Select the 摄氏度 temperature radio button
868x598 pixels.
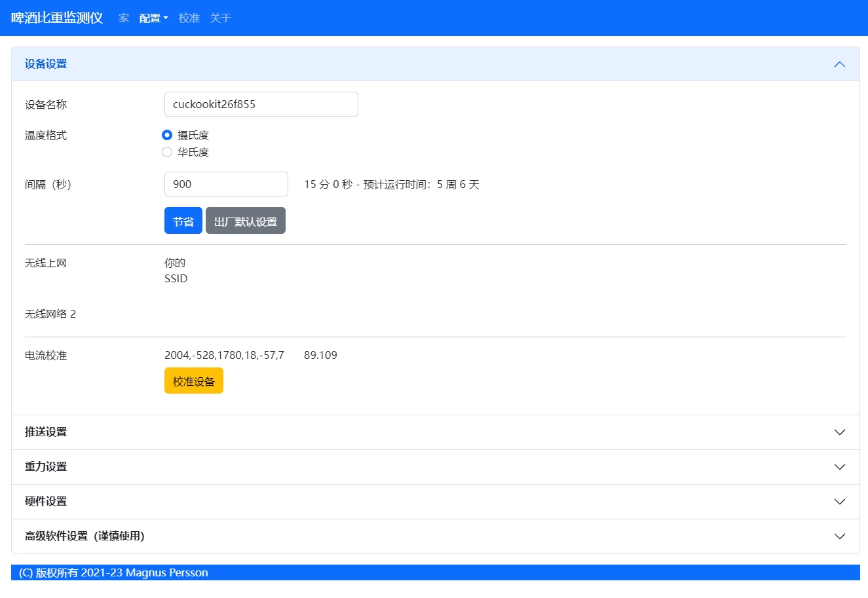click(167, 135)
